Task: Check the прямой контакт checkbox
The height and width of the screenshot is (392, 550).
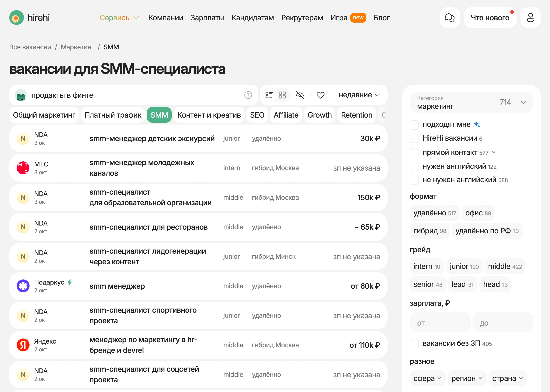Action: tap(414, 153)
